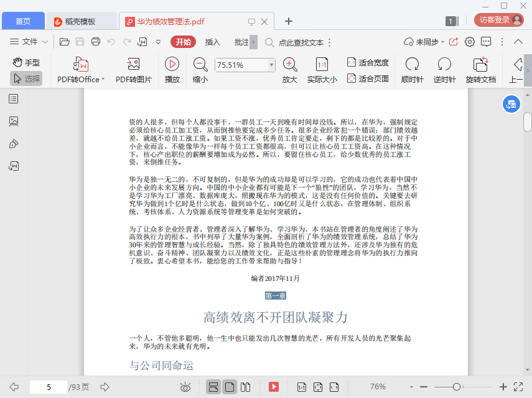Screen dimensions: 532x398
Task: Click status bar actual size 1:1 icon
Action: coord(302,387)
